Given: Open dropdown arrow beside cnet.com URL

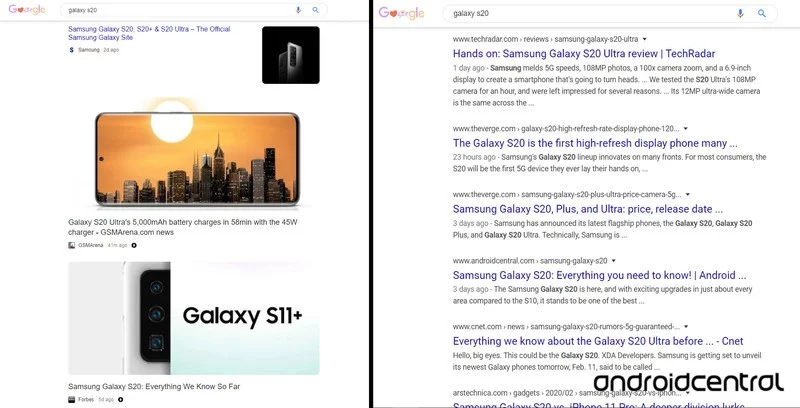Looking at the screenshot, I should (x=686, y=326).
